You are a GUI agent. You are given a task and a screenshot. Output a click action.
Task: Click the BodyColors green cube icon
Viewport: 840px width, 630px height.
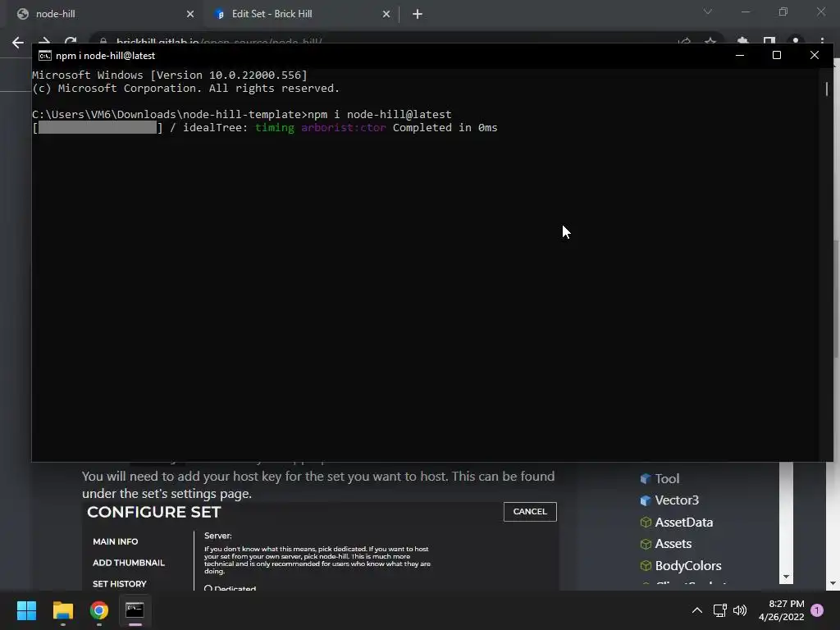coord(646,566)
